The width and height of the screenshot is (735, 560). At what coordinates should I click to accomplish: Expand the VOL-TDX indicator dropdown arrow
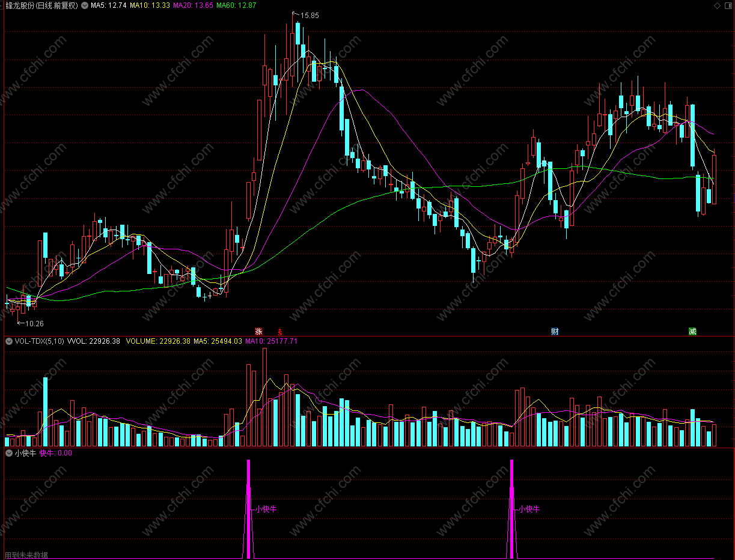[9, 341]
